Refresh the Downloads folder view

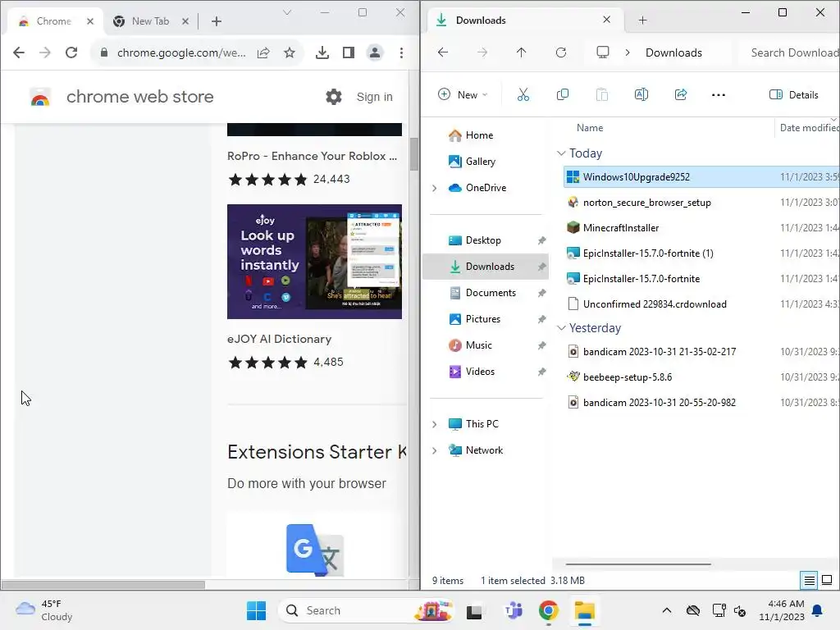pos(561,52)
